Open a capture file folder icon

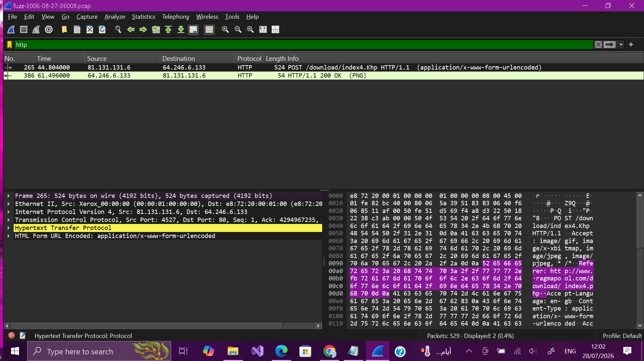coord(64,29)
